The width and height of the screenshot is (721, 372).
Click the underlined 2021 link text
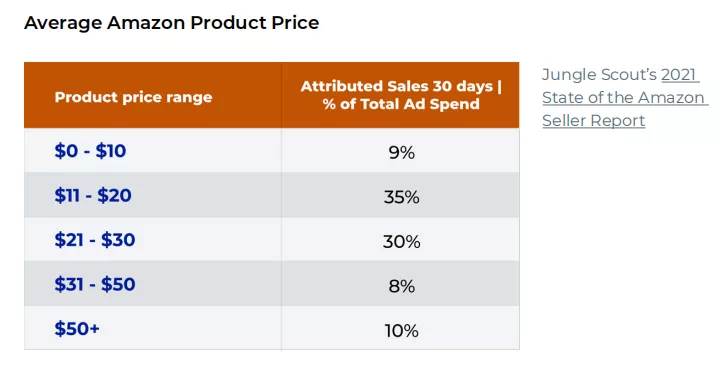pos(678,74)
